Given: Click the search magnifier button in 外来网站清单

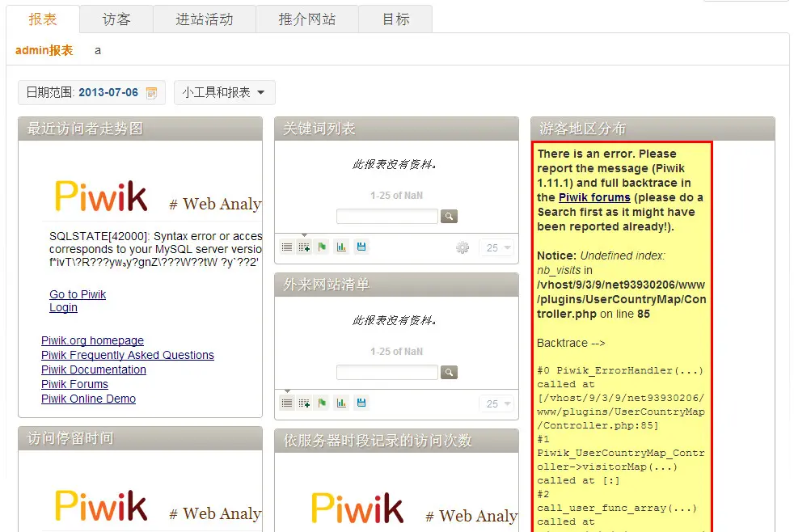Looking at the screenshot, I should [450, 372].
